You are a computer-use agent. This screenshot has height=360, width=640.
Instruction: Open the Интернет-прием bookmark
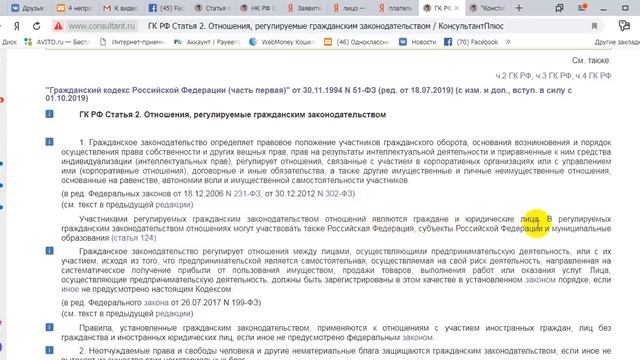(x=132, y=42)
